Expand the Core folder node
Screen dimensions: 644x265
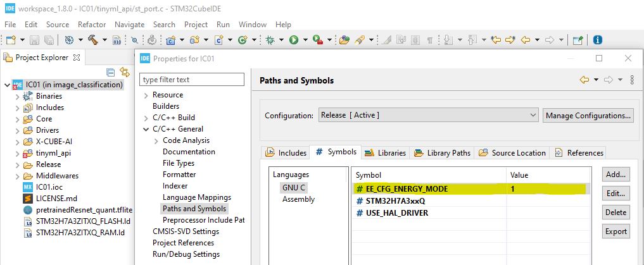[x=17, y=120]
